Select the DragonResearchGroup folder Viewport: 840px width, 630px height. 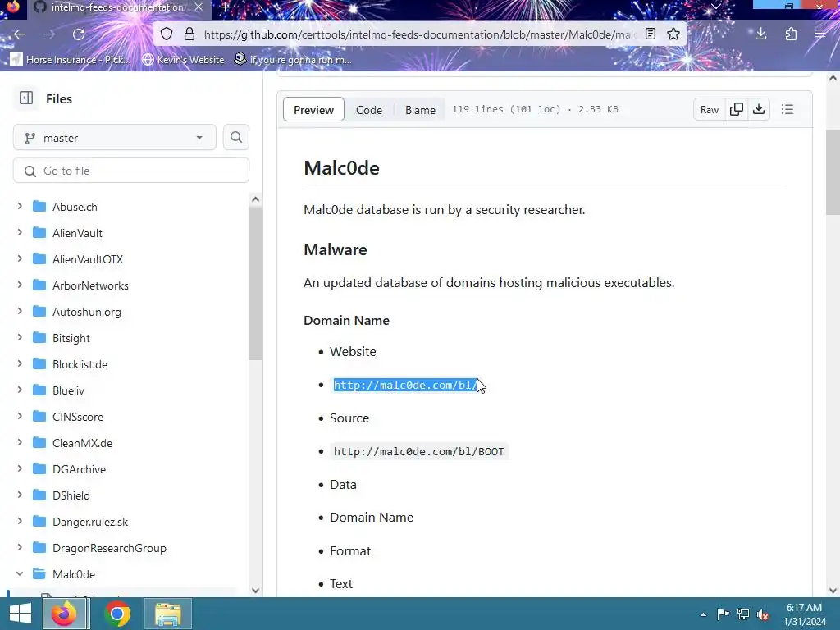pyautogui.click(x=109, y=547)
